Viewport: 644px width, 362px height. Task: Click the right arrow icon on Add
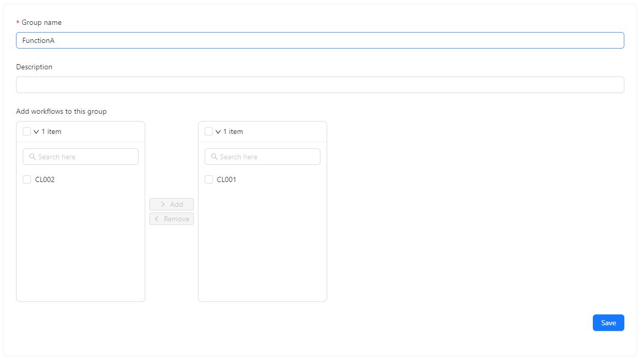click(163, 204)
